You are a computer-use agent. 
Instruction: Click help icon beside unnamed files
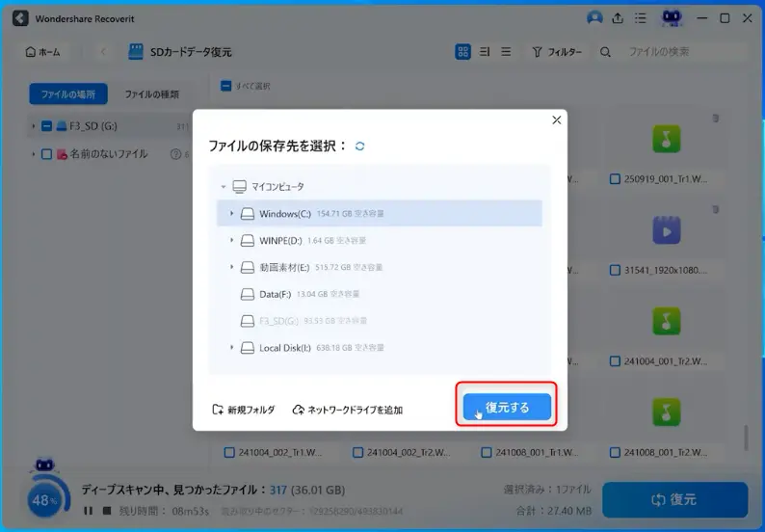point(175,154)
